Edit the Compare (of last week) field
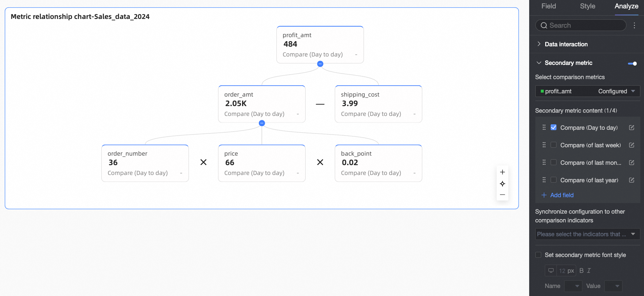 (x=632, y=145)
